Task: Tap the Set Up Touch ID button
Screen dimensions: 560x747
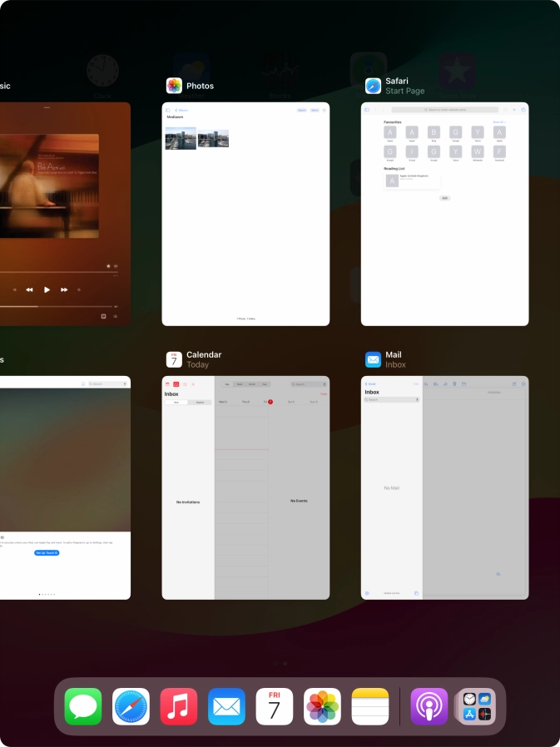Action: tap(47, 552)
